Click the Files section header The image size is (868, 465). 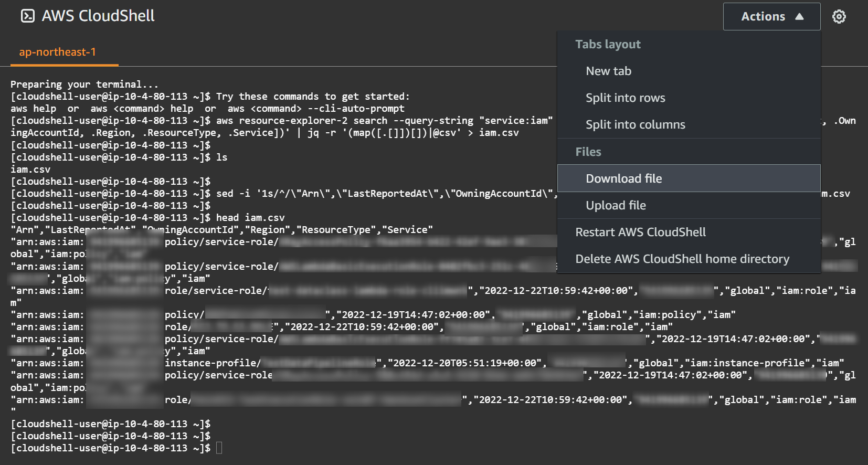(x=588, y=152)
